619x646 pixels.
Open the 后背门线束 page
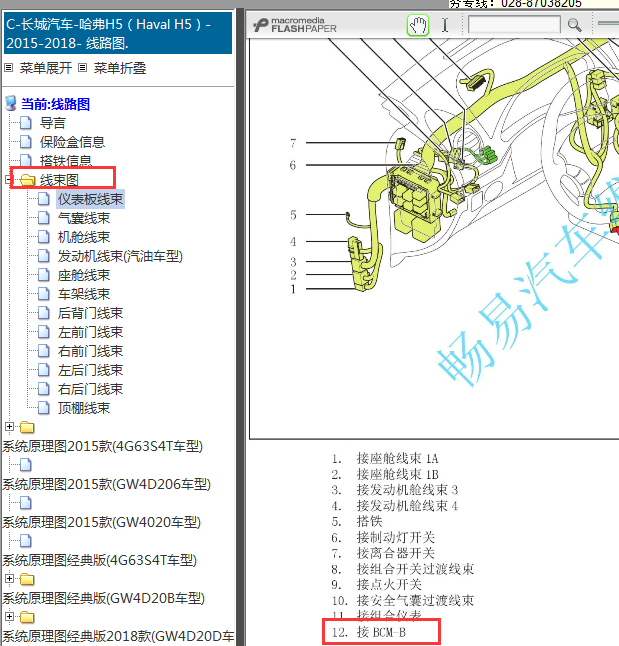[90, 313]
